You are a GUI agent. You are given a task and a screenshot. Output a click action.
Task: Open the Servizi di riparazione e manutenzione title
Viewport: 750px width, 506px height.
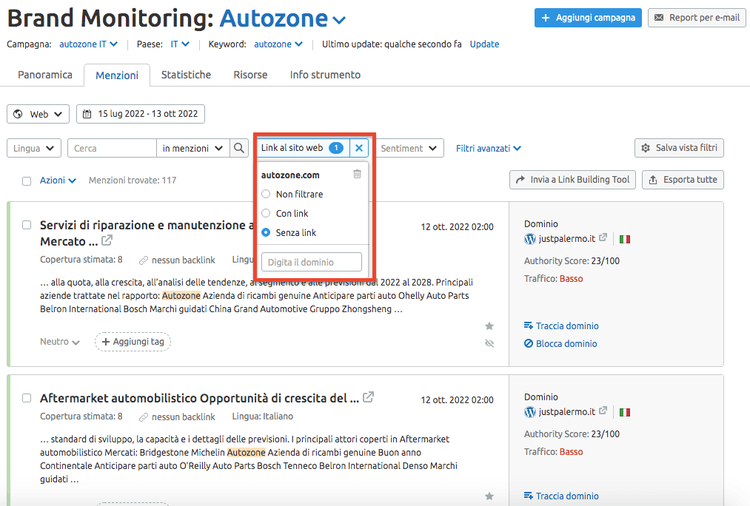(147, 233)
